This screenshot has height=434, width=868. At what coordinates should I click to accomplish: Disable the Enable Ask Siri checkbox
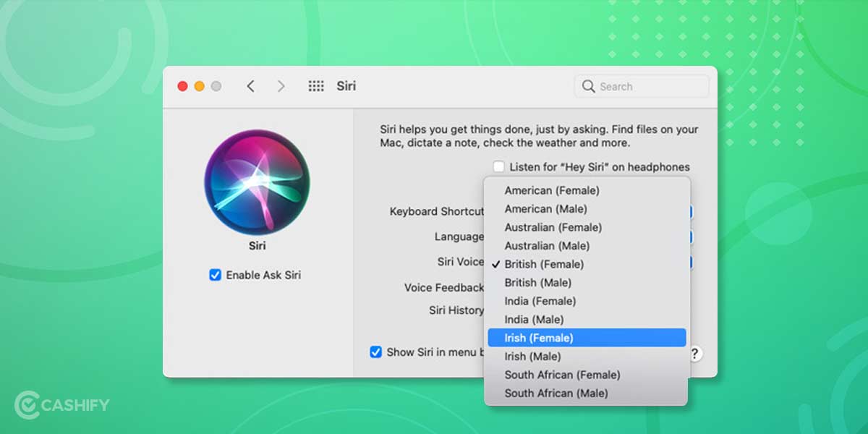click(214, 275)
